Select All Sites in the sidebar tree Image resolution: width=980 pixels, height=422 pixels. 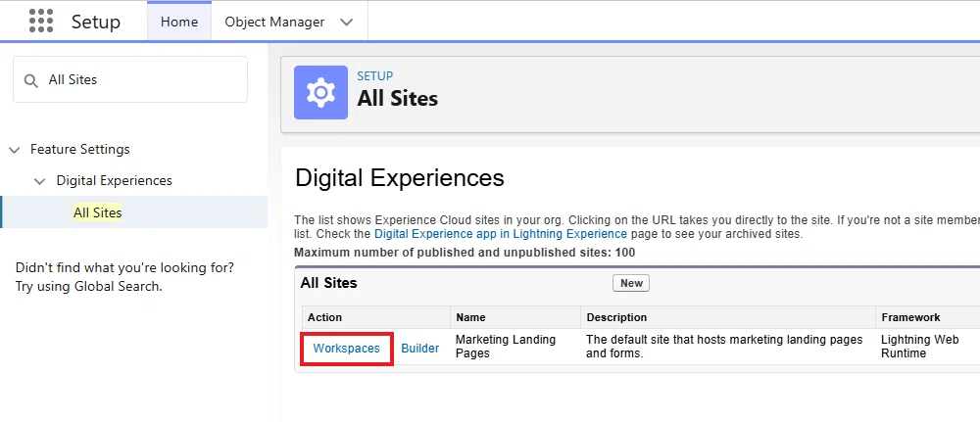point(97,212)
